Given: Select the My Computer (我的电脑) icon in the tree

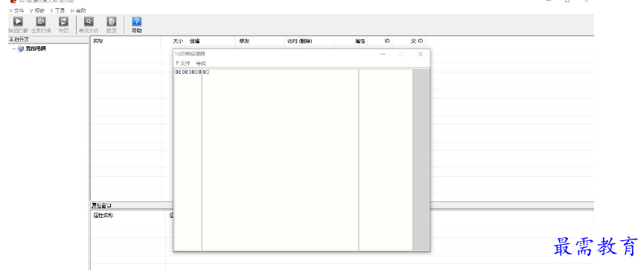Looking at the screenshot, I should (21, 48).
